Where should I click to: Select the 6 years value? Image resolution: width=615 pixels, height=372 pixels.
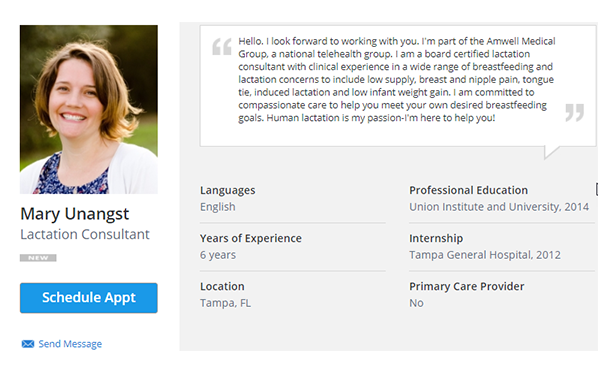pyautogui.click(x=218, y=255)
